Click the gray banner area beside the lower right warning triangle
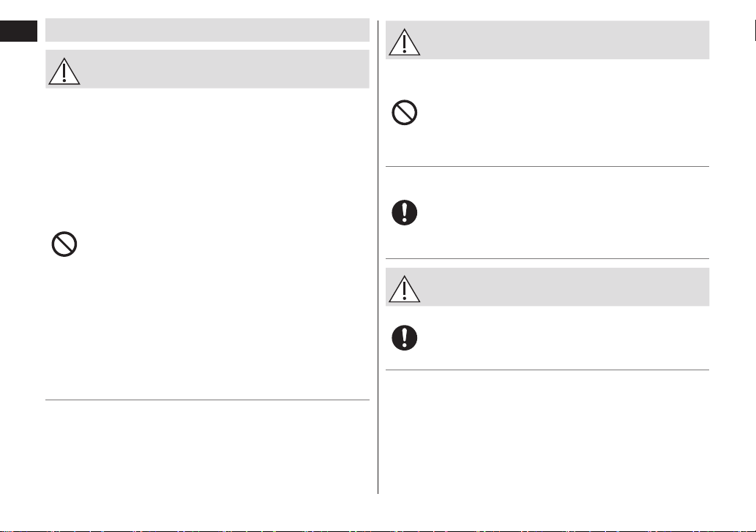Image resolution: width=756 pixels, height=532 pixels. [x=565, y=287]
